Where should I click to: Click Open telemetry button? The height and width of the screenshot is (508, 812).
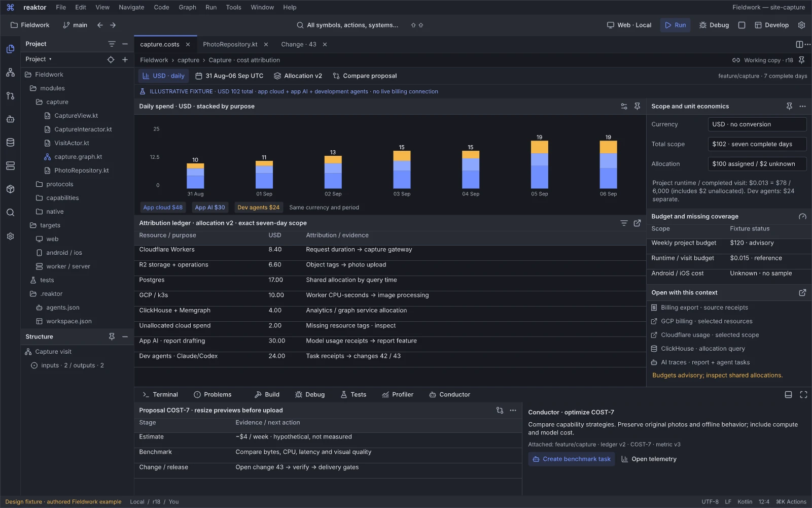(x=649, y=459)
